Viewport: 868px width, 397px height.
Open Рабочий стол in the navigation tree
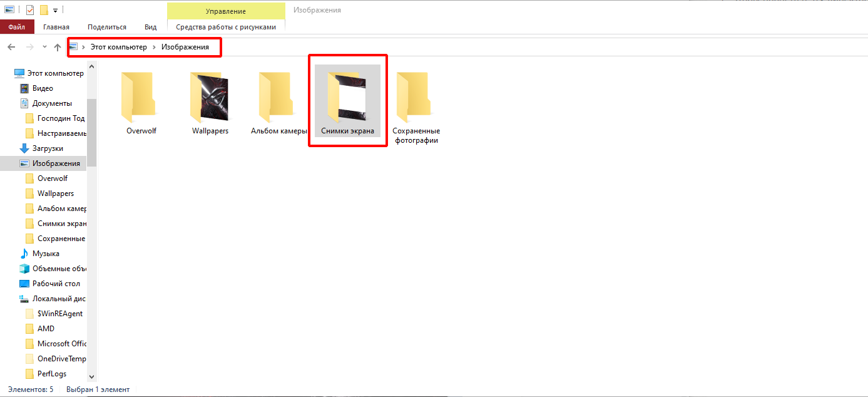point(56,284)
